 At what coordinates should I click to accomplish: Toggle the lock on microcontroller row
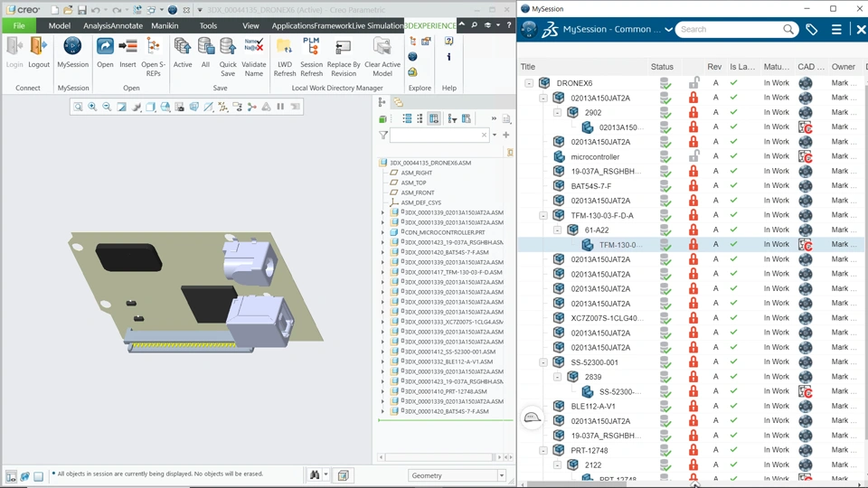click(x=693, y=156)
